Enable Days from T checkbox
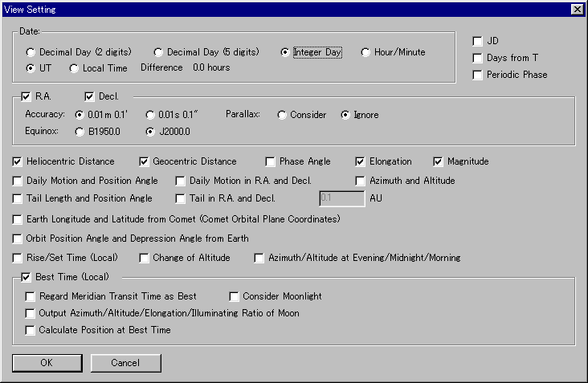The width and height of the screenshot is (588, 383). pos(478,58)
